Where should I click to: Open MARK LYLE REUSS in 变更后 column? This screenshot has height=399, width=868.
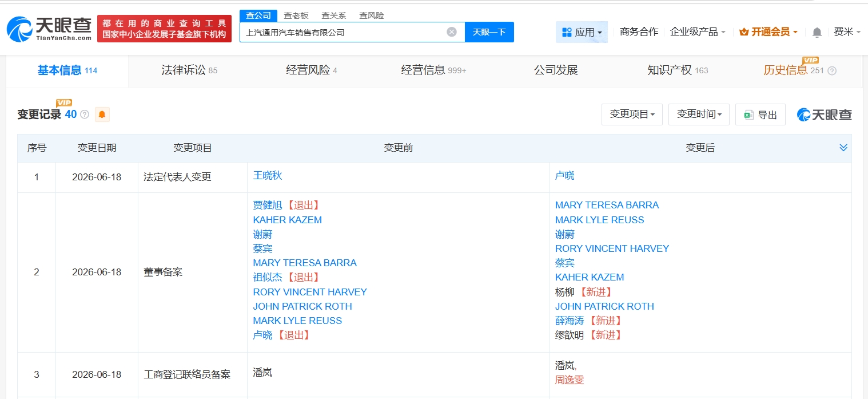(599, 220)
